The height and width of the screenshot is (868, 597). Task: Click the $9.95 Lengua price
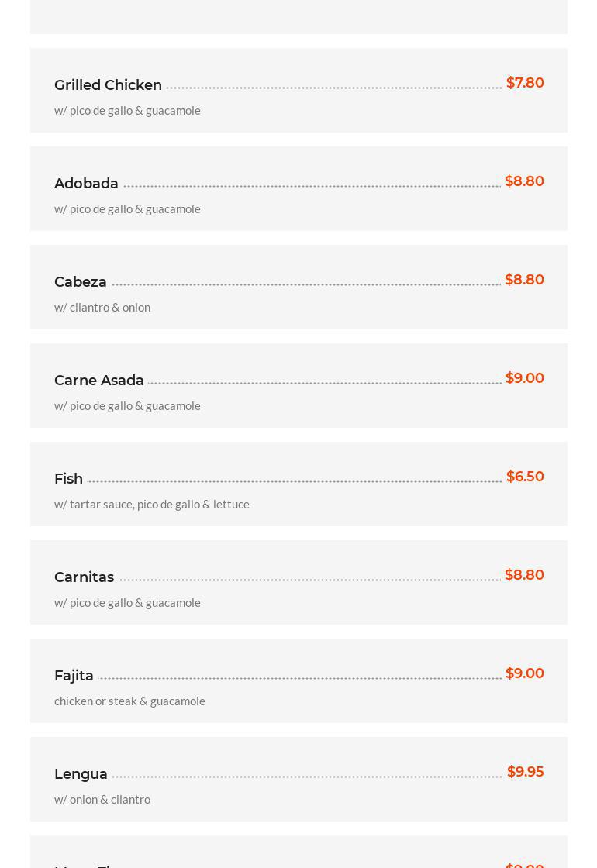(525, 772)
